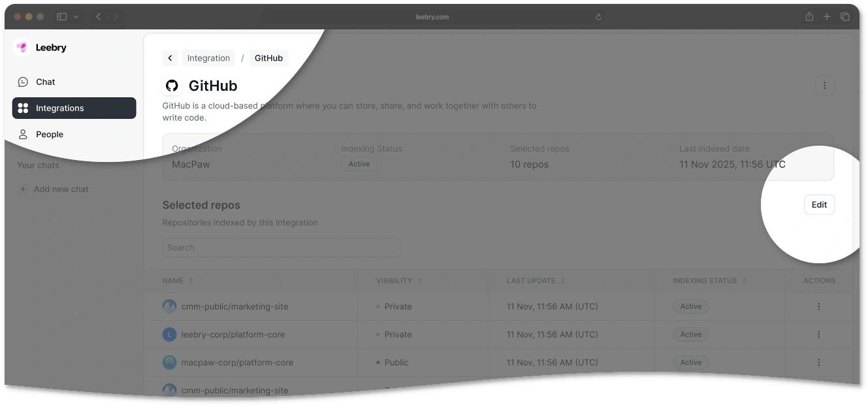Image resolution: width=868 pixels, height=407 pixels.
Task: Toggle the browser sidebar icon
Action: pyautogui.click(x=61, y=16)
